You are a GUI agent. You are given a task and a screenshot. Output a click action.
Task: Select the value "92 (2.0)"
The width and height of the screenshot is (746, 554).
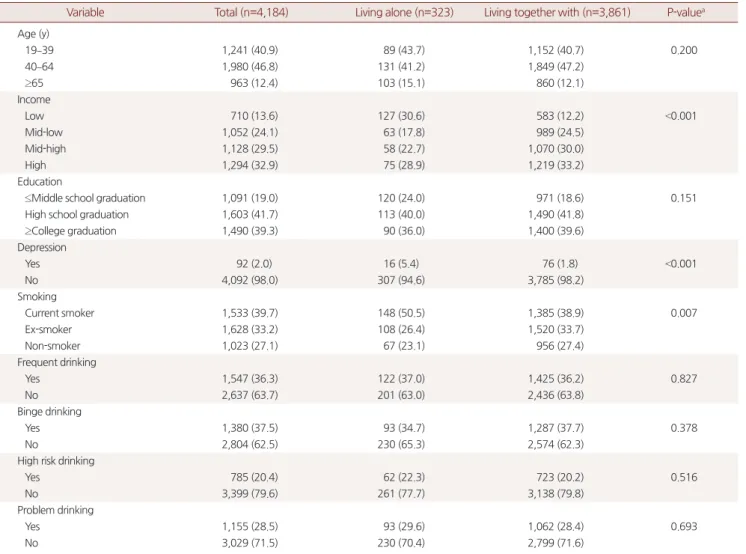pos(254,264)
